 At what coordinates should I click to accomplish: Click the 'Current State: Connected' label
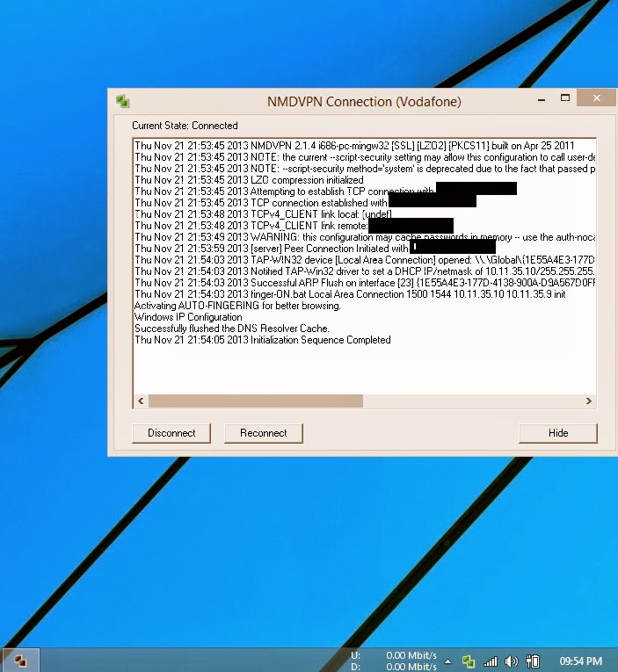(x=185, y=126)
